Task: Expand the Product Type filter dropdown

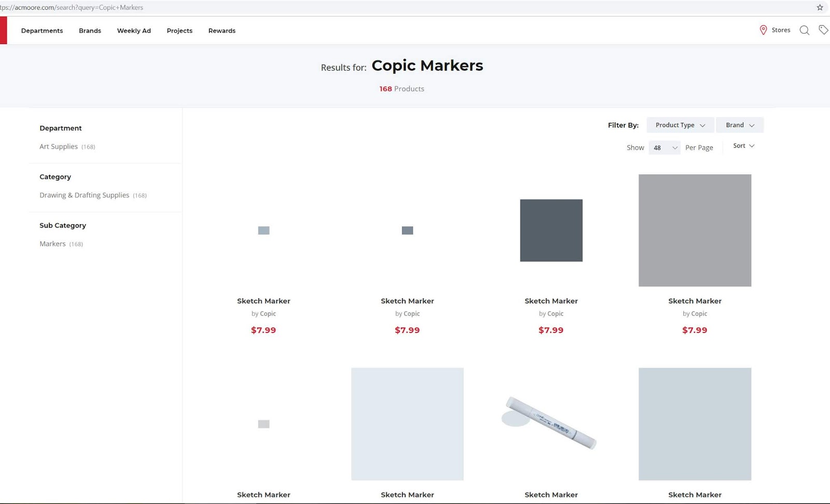Action: [680, 125]
